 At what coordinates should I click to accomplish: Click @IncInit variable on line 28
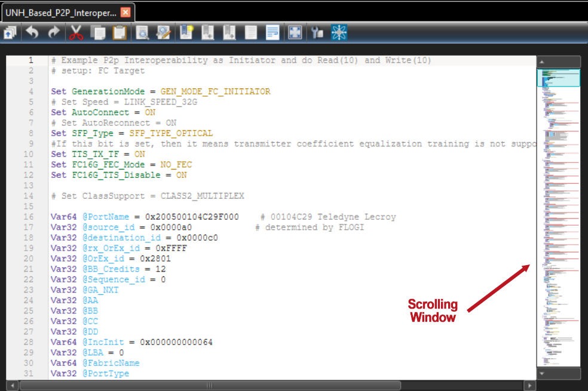(x=103, y=342)
